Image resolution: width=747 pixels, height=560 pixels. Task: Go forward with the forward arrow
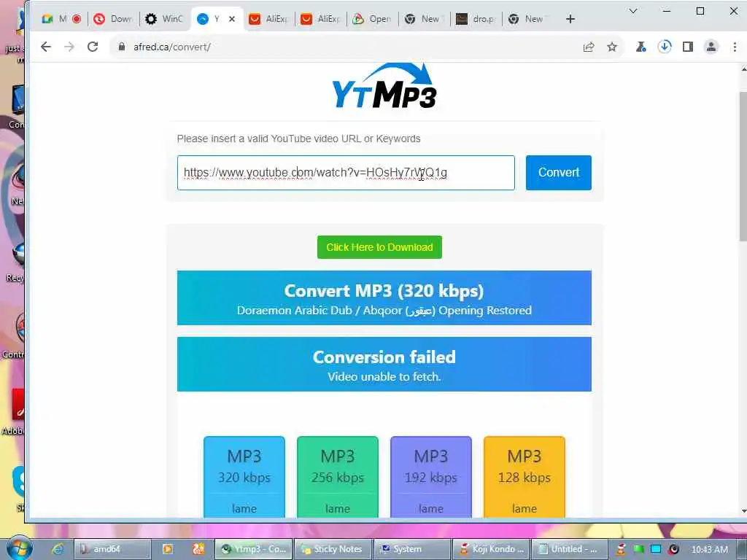coord(69,47)
